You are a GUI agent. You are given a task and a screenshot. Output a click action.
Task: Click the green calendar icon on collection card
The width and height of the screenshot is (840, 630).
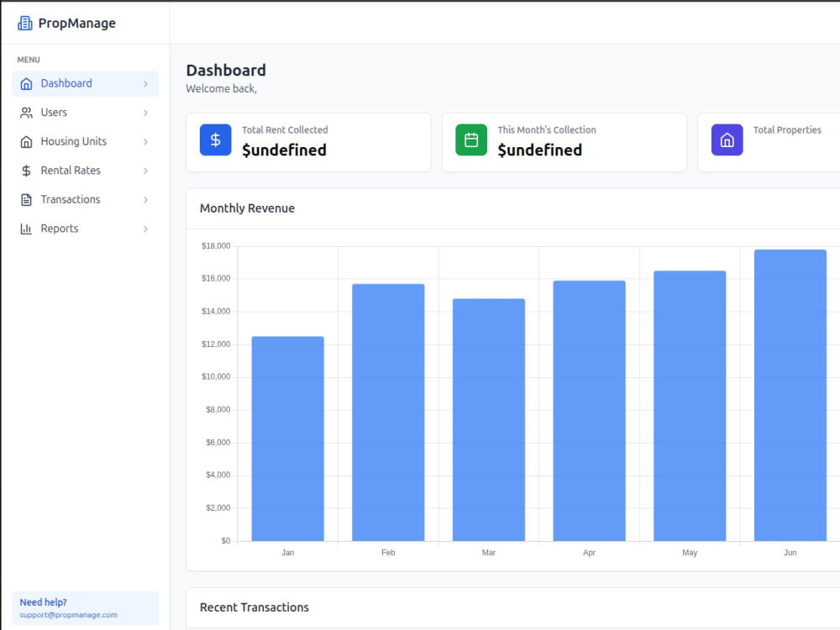click(x=471, y=139)
